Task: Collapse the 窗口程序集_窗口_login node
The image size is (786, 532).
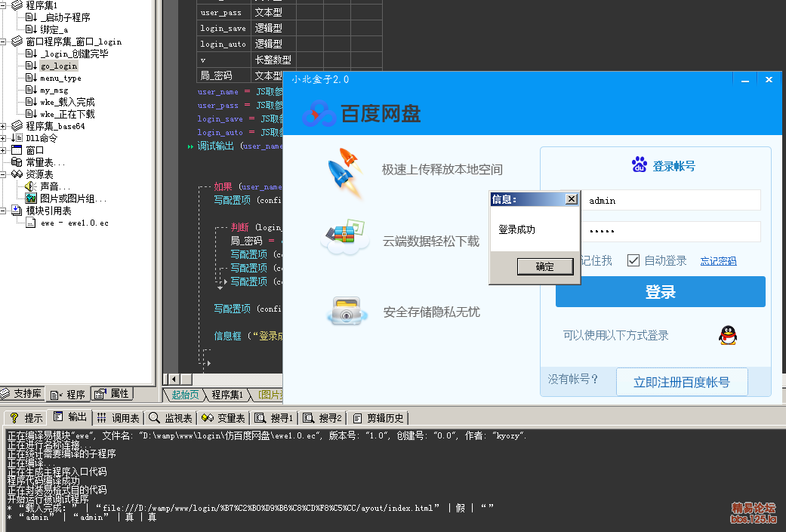Action: [x=5, y=42]
